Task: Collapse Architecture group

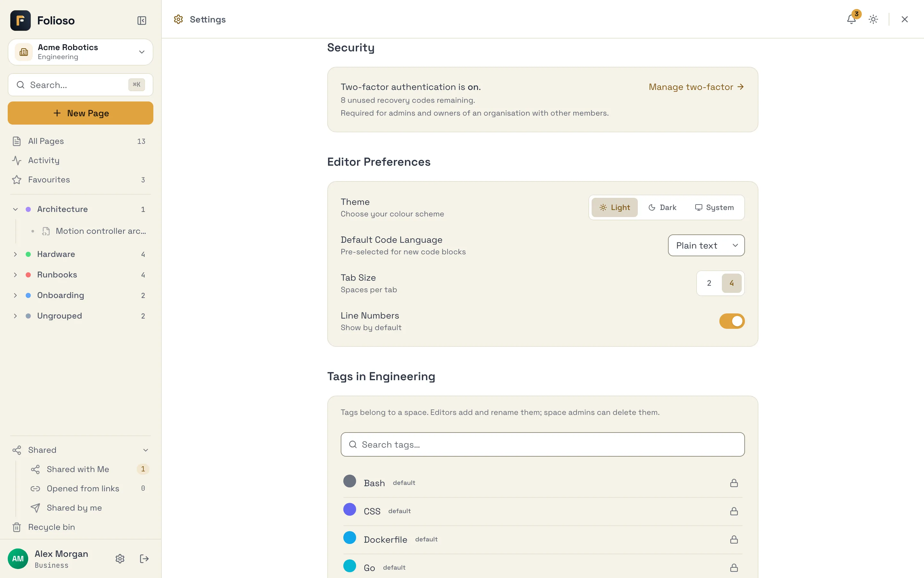Action: pos(15,209)
